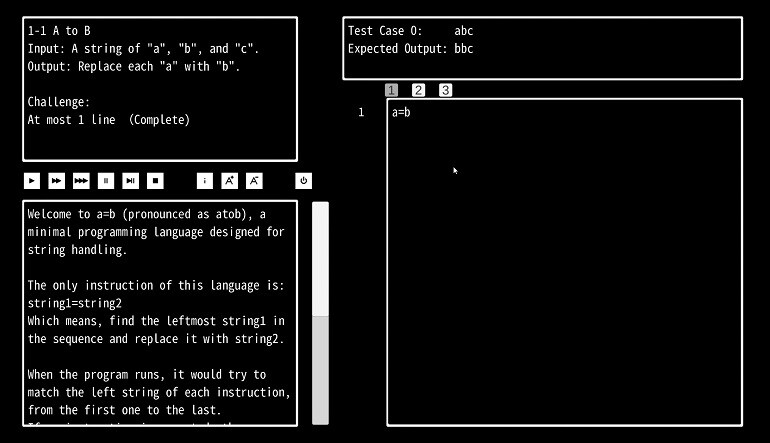Stop the running program
This screenshot has width=770, height=443.
[155, 181]
